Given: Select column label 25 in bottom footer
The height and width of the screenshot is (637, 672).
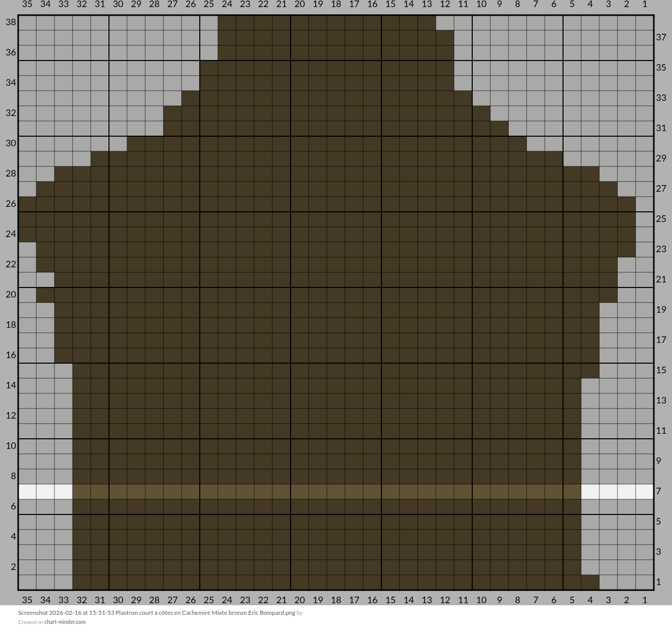Looking at the screenshot, I should coord(209,600).
